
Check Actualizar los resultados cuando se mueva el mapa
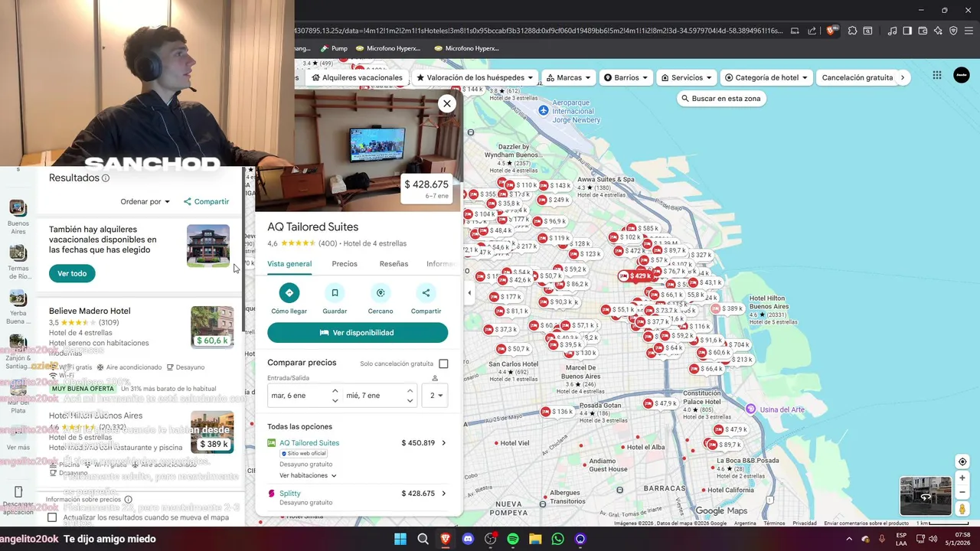click(x=52, y=517)
